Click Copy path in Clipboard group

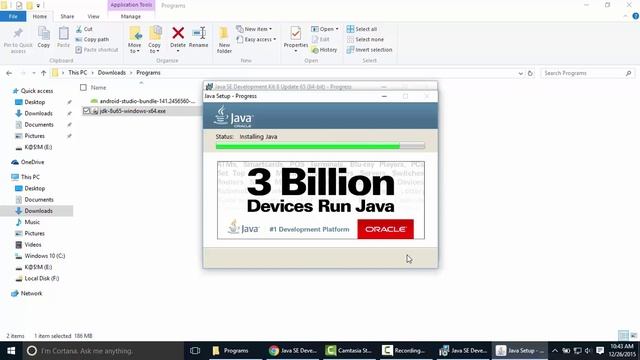[x=92, y=40]
